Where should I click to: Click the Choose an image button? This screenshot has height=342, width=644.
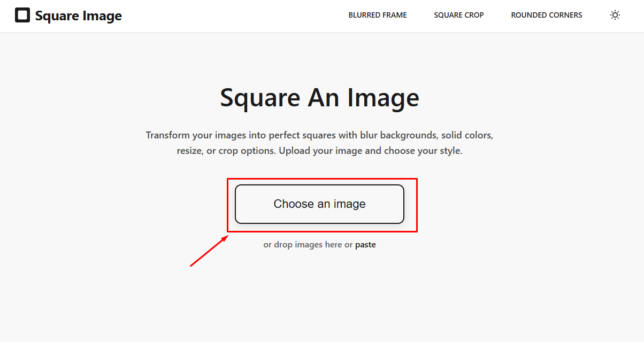[x=319, y=204]
